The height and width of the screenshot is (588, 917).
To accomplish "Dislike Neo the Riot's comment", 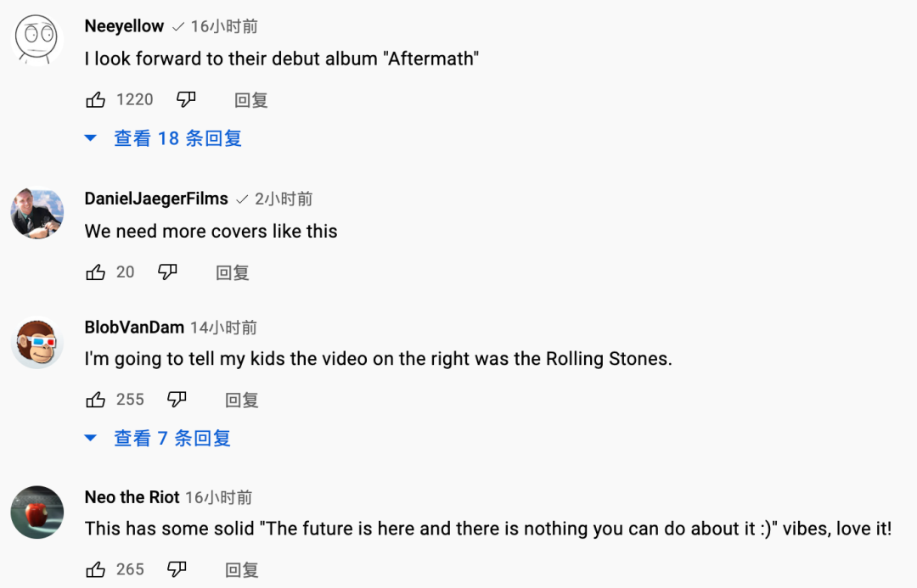I will (x=177, y=569).
